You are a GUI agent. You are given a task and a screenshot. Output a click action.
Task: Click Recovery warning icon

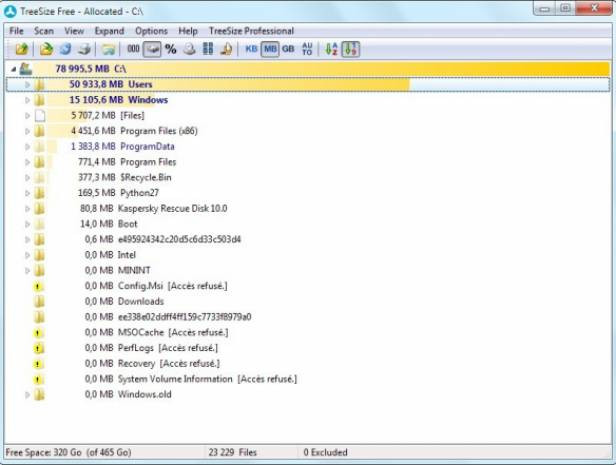38,364
